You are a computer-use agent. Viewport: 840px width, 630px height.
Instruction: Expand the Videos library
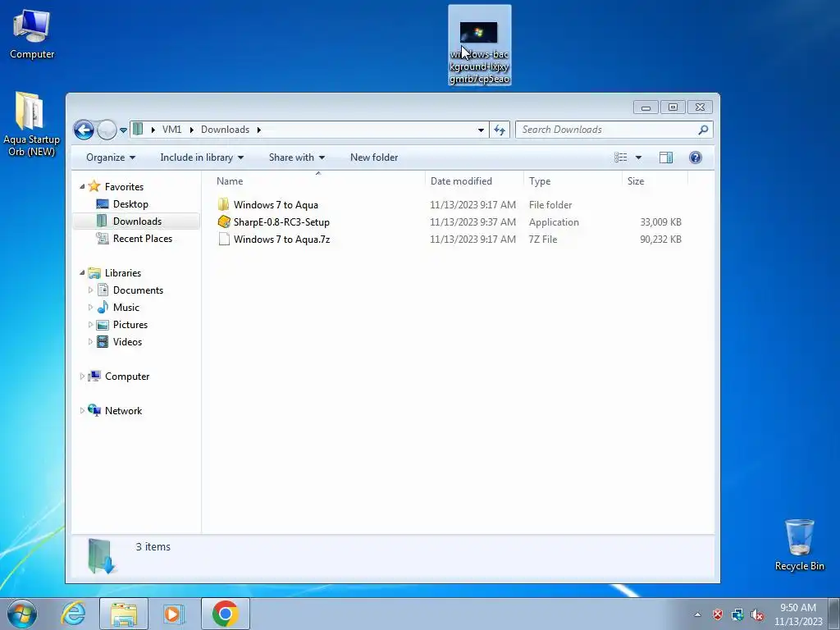tap(90, 342)
